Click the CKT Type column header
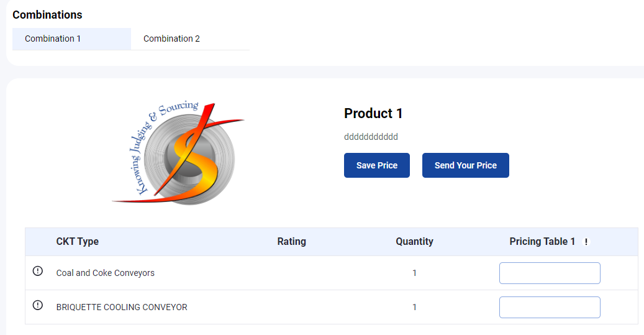 pos(77,241)
